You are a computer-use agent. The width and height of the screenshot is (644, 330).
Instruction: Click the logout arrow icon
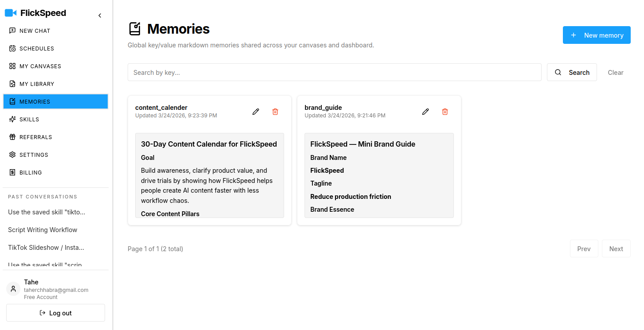click(43, 313)
